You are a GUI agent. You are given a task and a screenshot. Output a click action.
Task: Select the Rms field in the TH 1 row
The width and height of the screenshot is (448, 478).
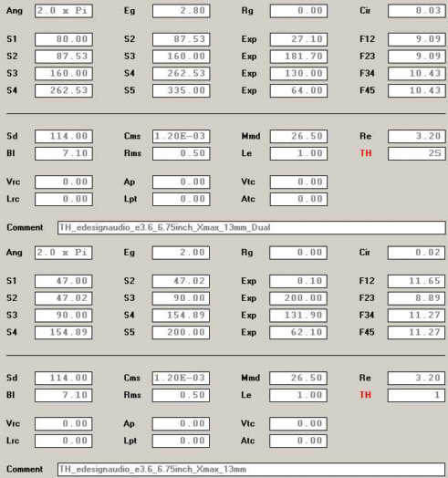pos(181,395)
